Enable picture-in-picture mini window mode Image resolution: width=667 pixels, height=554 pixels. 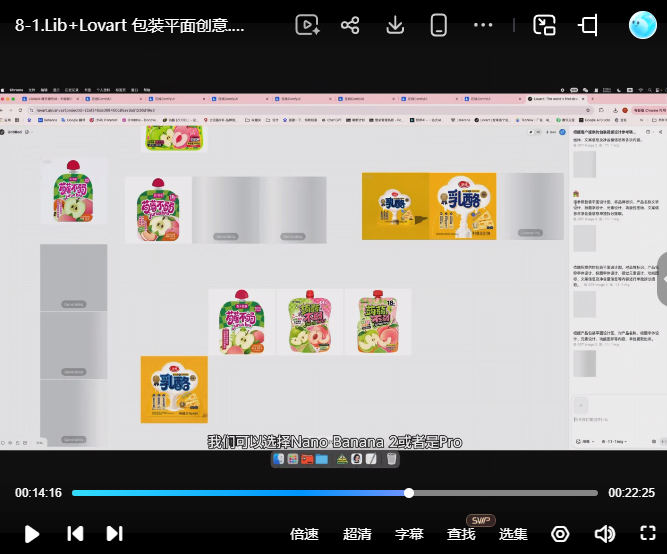pos(544,25)
